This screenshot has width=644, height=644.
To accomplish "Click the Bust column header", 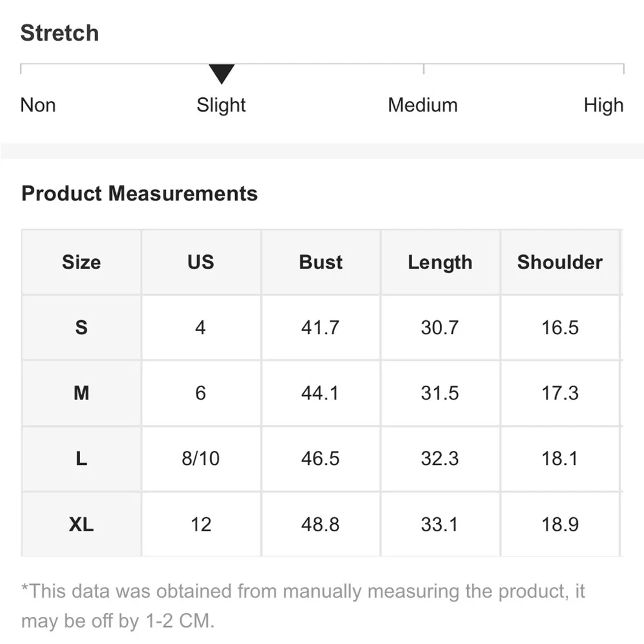I will [x=321, y=262].
